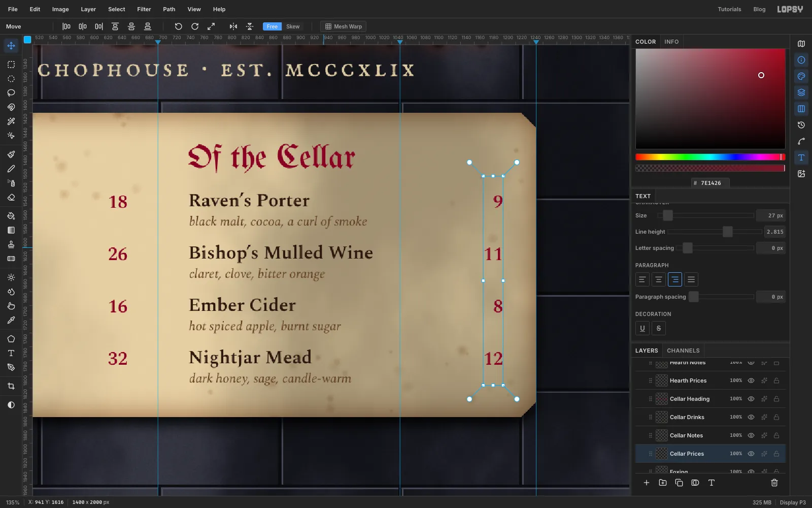Choose the pen path tool
Image resolution: width=812 pixels, height=508 pixels.
coord(11,367)
